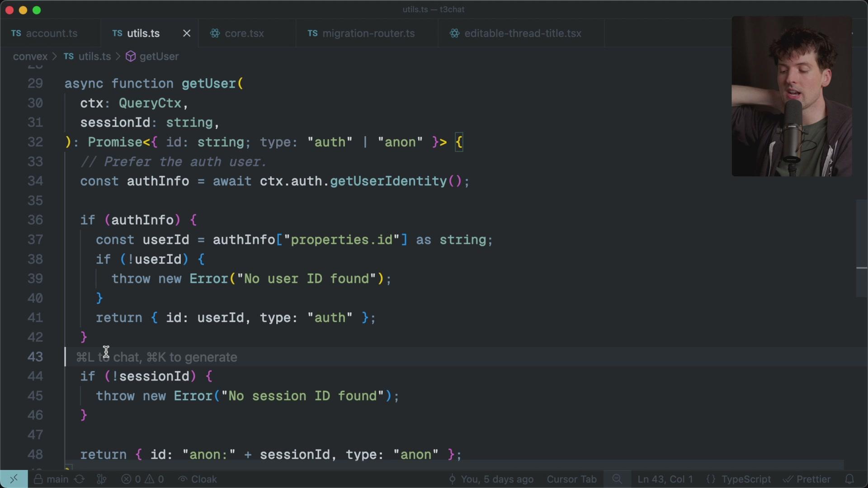Click Ln 43, Col 1 position indicator

665,479
